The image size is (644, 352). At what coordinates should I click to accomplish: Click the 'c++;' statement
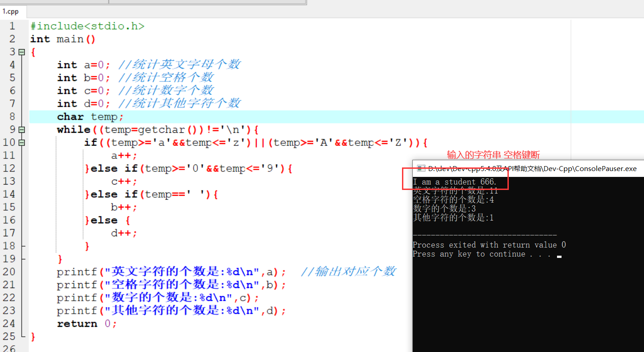(124, 181)
